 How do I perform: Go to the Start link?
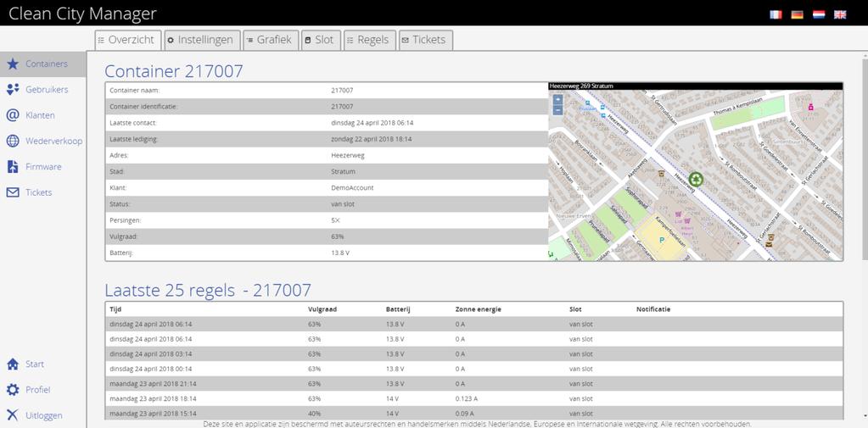[x=34, y=364]
